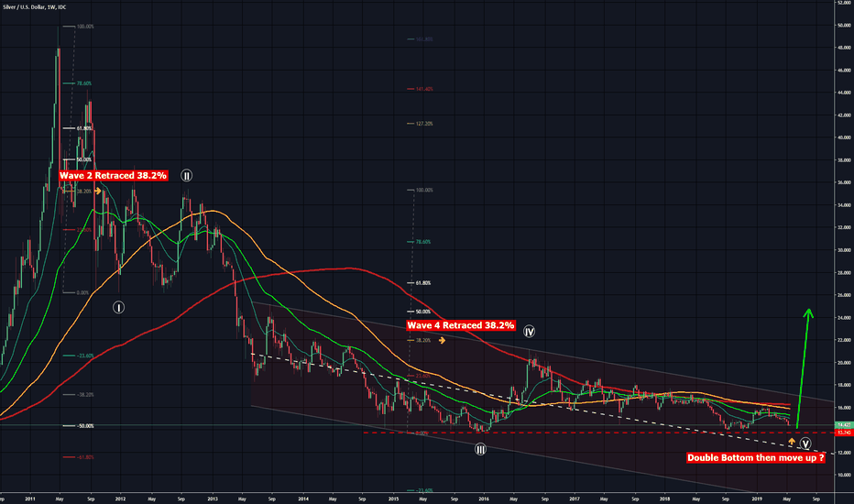Click the 127.20% Fibonacci extension label
854x504 pixels.
424,124
